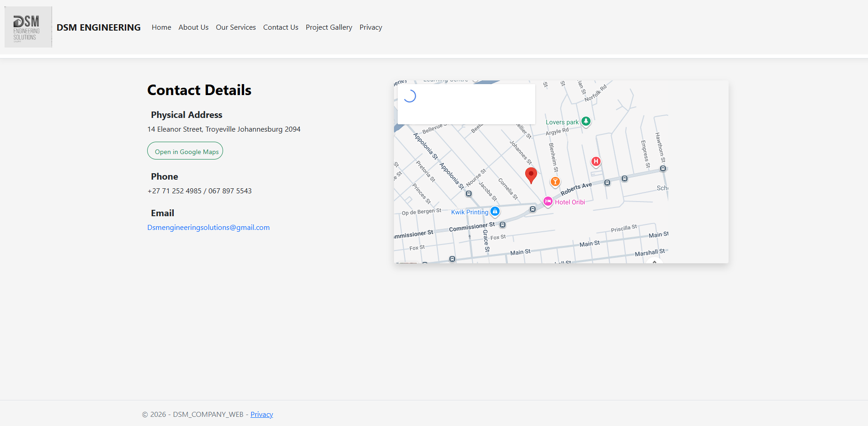Open the footer Privacy link
This screenshot has height=426, width=868.
[261, 415]
